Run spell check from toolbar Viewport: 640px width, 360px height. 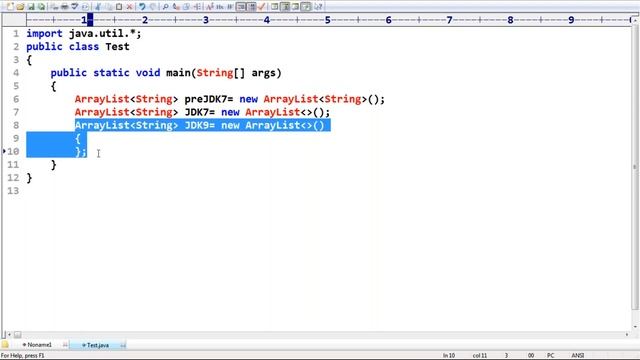tap(74, 7)
